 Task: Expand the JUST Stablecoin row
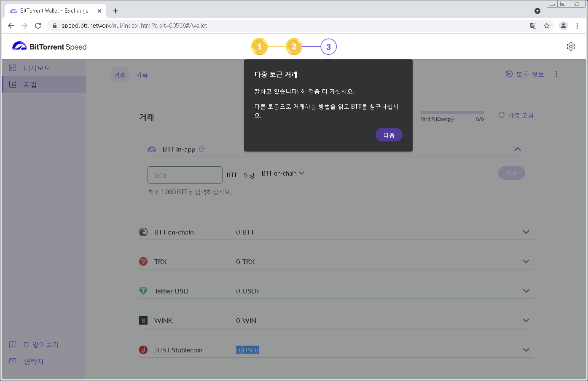tap(526, 350)
